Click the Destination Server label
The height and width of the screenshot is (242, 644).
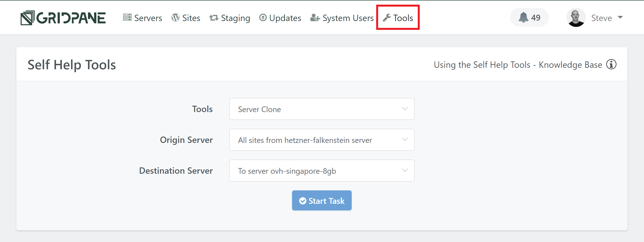point(176,171)
